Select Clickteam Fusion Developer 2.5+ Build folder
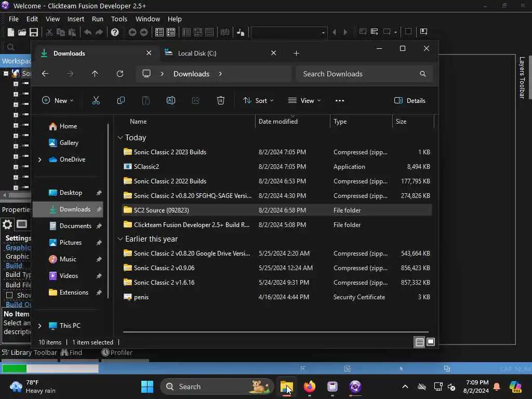This screenshot has height=399, width=532. tap(277, 224)
